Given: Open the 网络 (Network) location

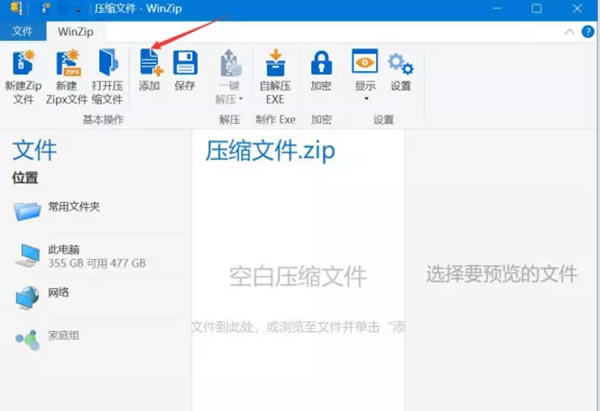Looking at the screenshot, I should (60, 293).
